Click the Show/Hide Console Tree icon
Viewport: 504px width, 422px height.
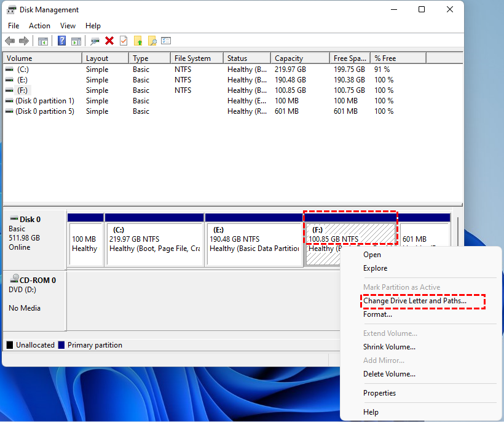point(43,41)
